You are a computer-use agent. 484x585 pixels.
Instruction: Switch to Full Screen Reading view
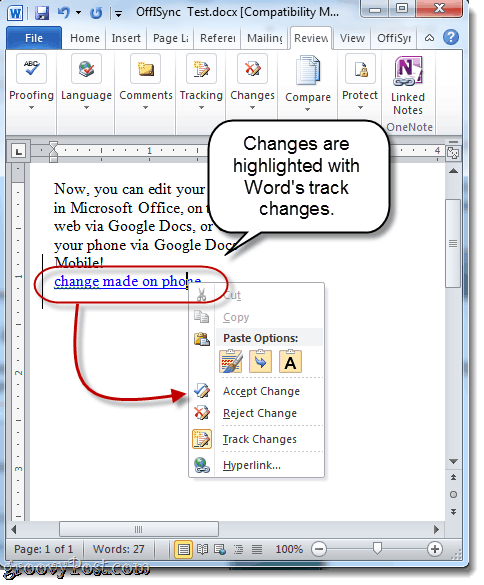(202, 550)
